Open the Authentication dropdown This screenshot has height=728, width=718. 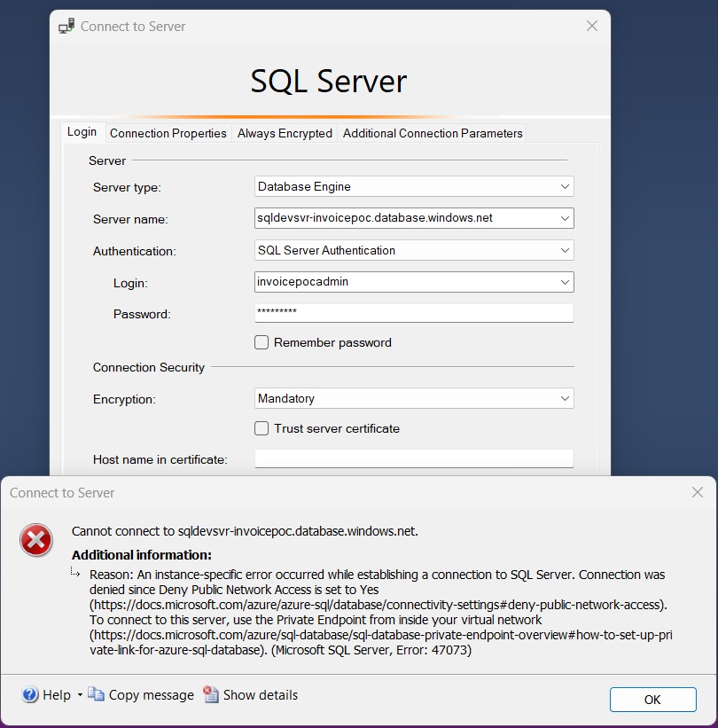[x=414, y=250]
